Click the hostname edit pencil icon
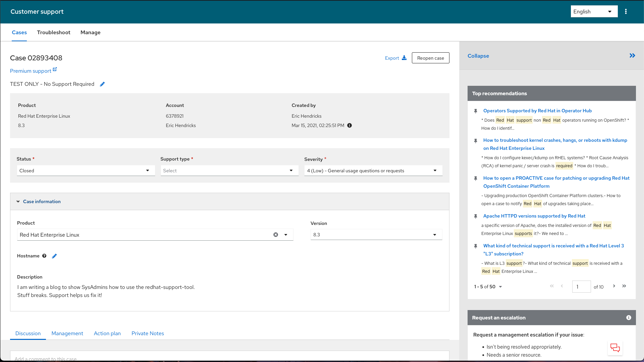The height and width of the screenshot is (362, 644). pos(54,256)
